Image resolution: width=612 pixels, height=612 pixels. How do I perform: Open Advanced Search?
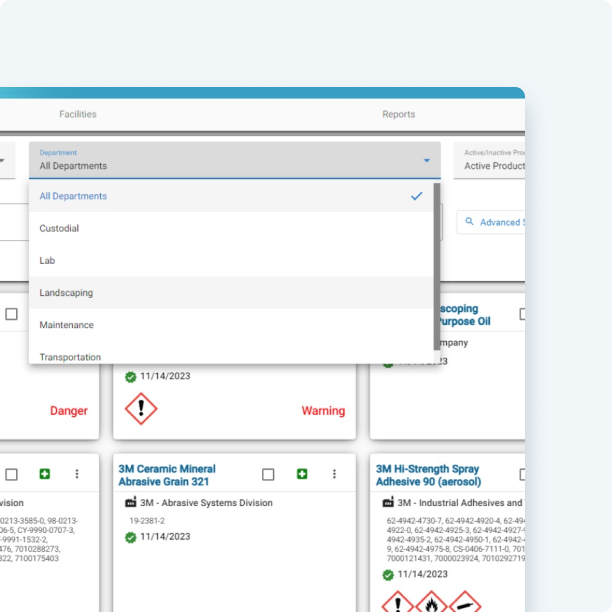(x=491, y=222)
